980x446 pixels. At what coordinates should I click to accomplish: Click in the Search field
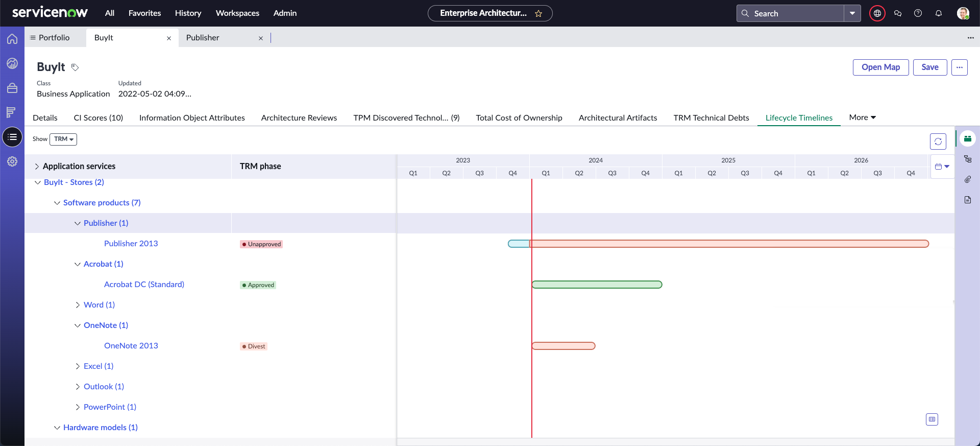[791, 13]
